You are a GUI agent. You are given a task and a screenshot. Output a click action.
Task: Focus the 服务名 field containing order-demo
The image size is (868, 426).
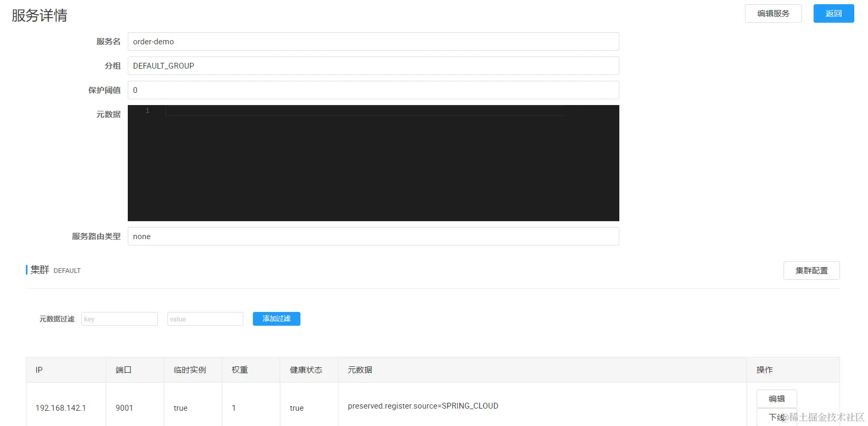pyautogui.click(x=373, y=42)
